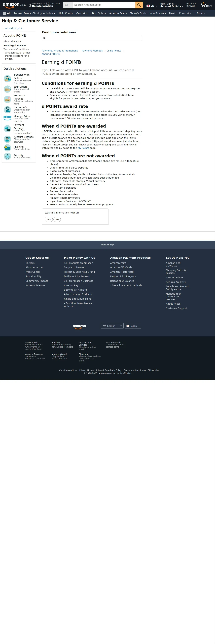Image resolution: width=215 pixels, height=644 pixels.
Task: Open About d POINTs sidebar link
Action: [x=12, y=41]
